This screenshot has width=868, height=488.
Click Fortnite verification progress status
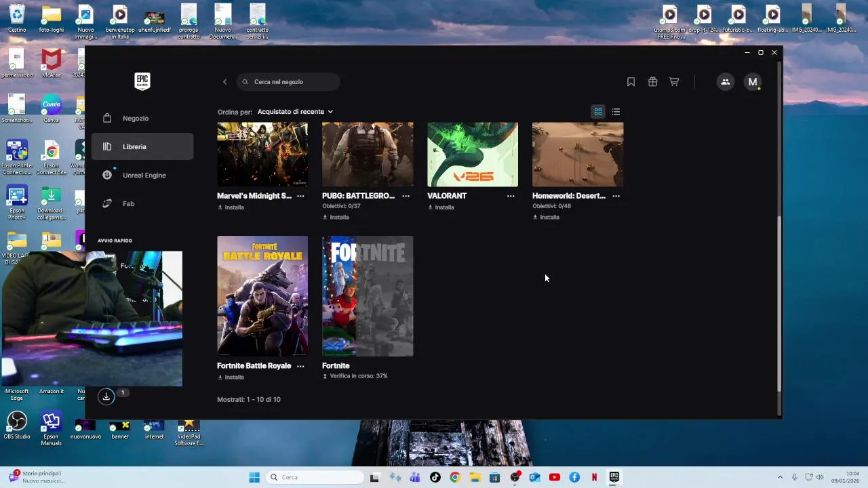coord(355,376)
